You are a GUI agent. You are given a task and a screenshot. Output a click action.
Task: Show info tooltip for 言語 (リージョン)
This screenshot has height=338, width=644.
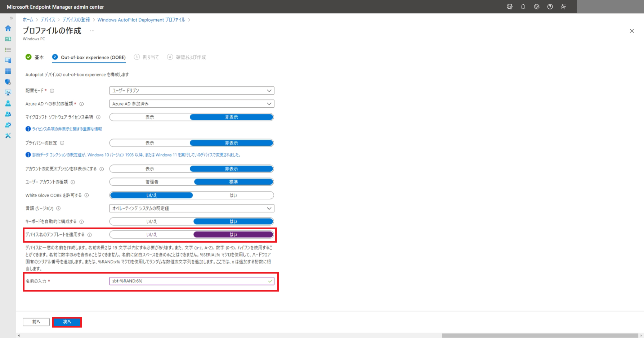(58, 208)
